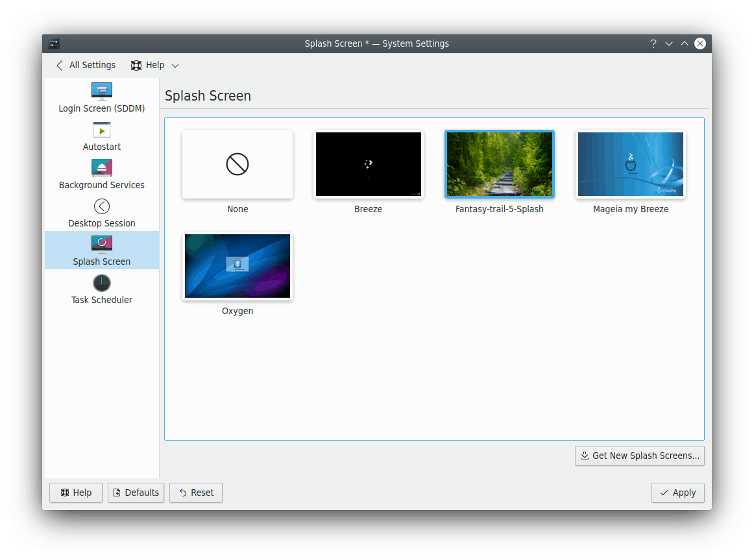
Task: Click the System Settings icon in the titlebar
Action: tap(54, 43)
